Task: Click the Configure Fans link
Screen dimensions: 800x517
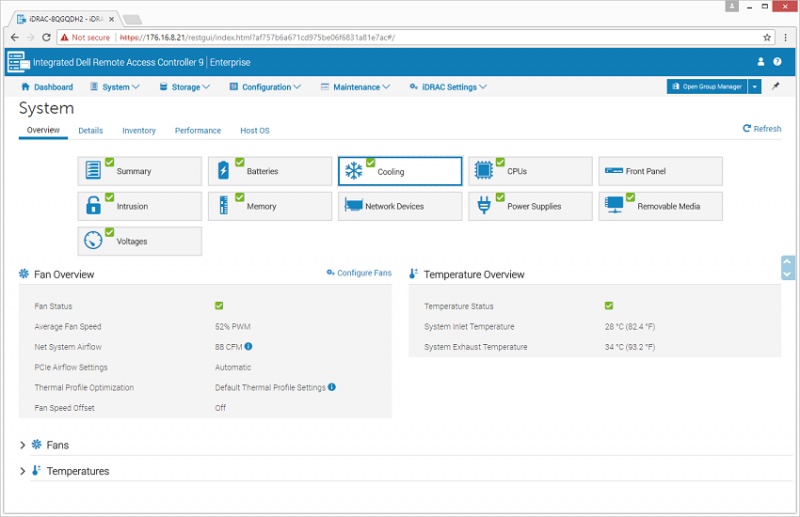Action: [359, 273]
